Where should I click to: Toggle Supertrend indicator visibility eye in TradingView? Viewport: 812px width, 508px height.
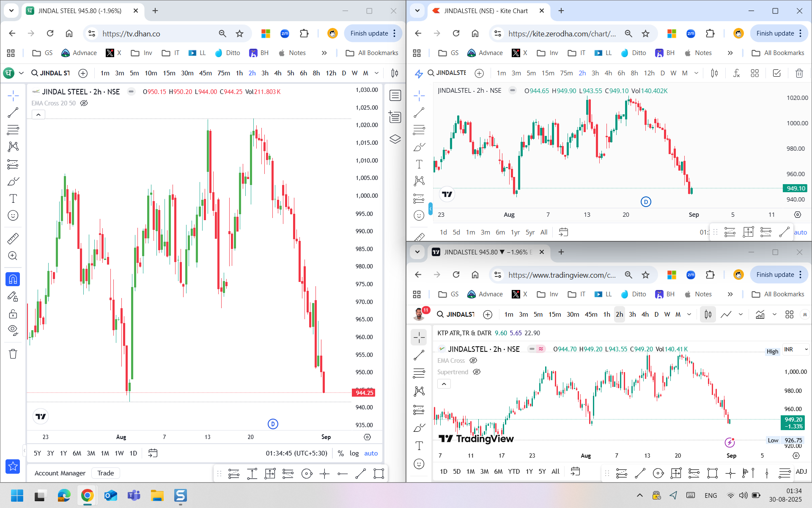click(477, 372)
